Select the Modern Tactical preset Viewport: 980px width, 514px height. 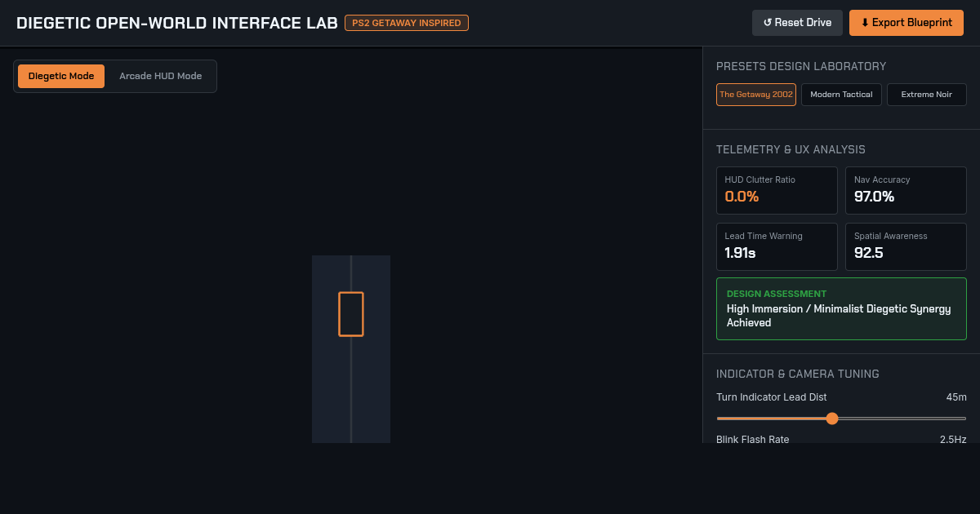[x=841, y=95]
